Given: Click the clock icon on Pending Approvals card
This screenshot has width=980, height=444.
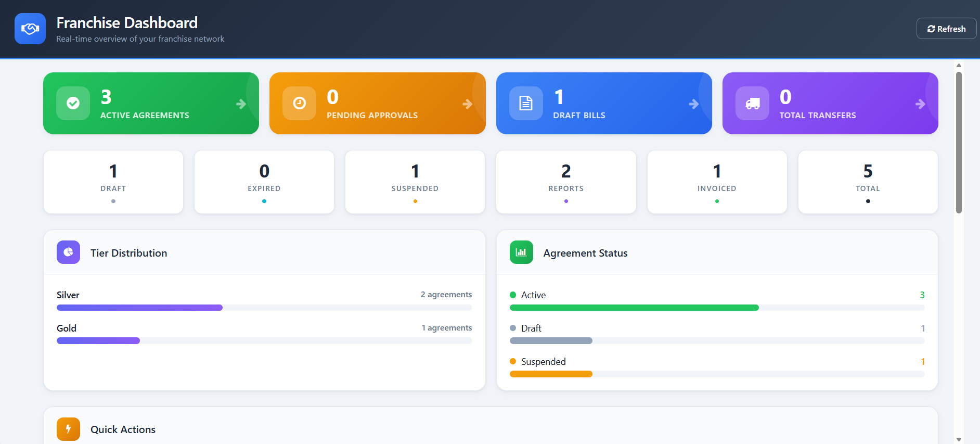Looking at the screenshot, I should [299, 103].
